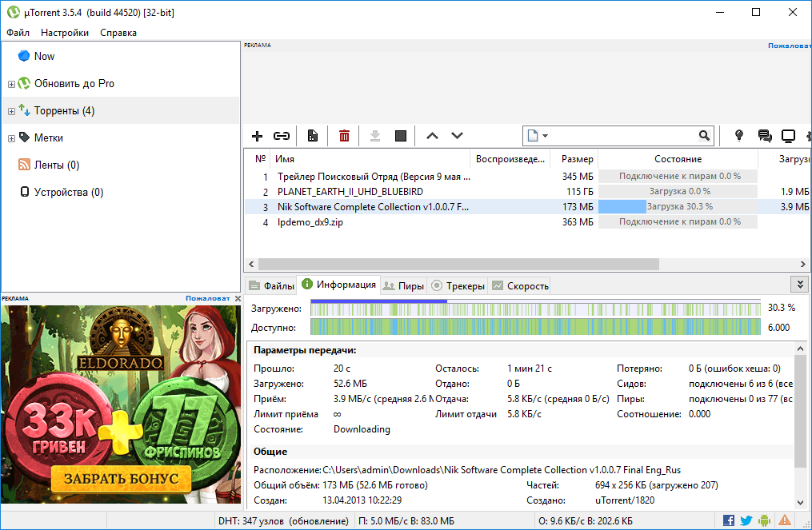Screen dimensions: 812x530
Task: Open the Справка menu
Action: point(118,33)
